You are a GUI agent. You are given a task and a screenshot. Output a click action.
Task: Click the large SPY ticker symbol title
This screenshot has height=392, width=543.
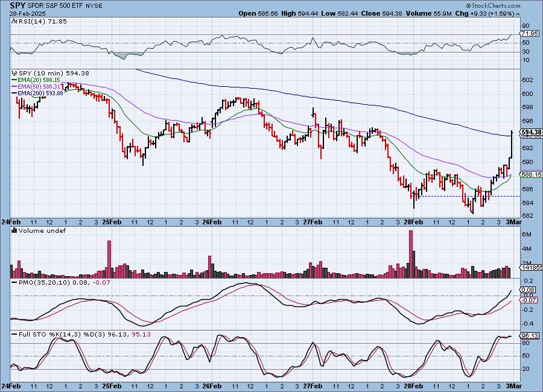[x=17, y=5]
